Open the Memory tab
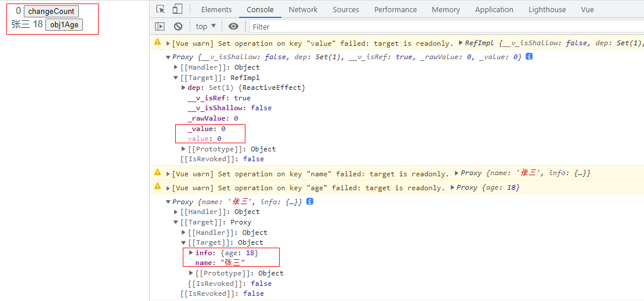644x301 pixels. pos(446,9)
